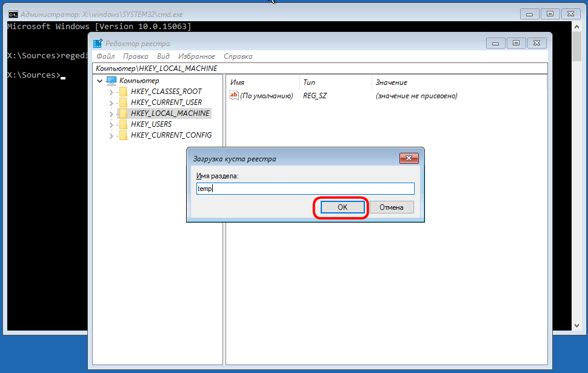
Task: Close the cmd.exe window
Action: click(x=571, y=14)
